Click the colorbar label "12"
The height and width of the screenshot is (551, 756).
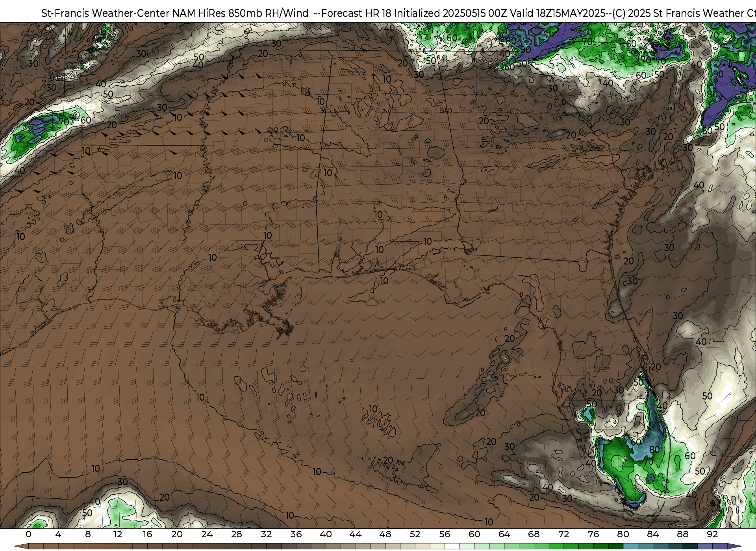(118, 534)
